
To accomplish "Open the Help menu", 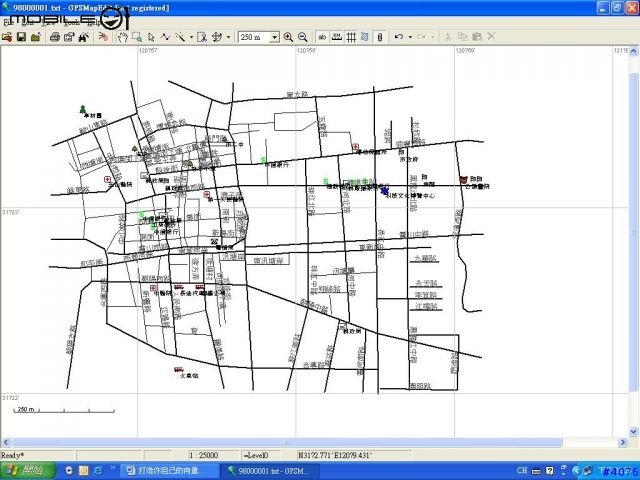I will pos(93,23).
